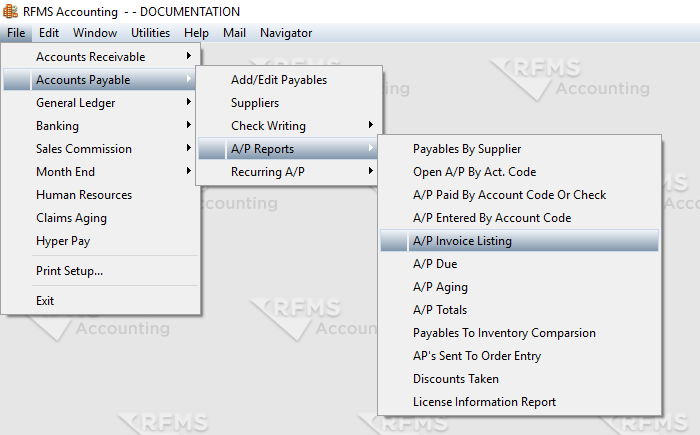Run the Payables By Supplier report
700x435 pixels.
coord(519,149)
